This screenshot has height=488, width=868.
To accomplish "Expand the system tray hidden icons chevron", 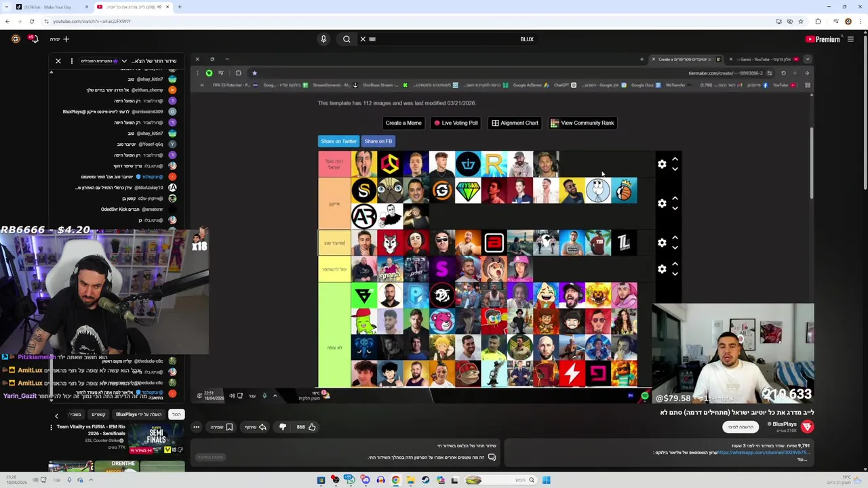I will point(91,480).
